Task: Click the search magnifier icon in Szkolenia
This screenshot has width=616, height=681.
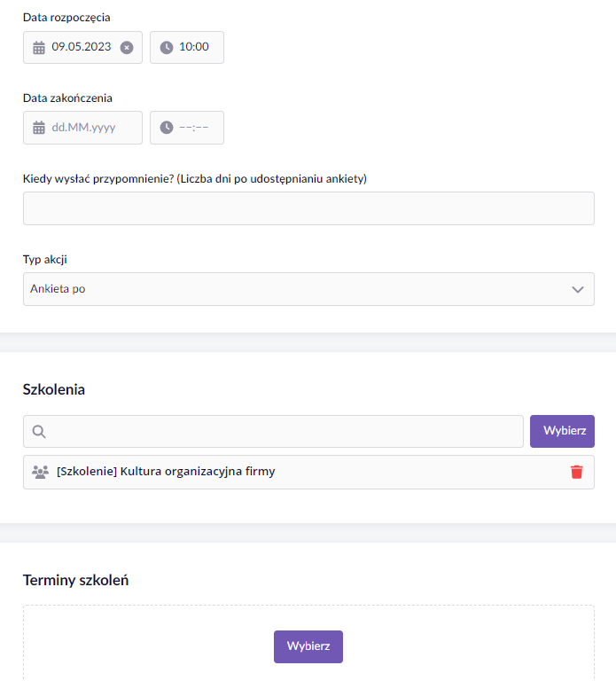Action: click(x=39, y=431)
